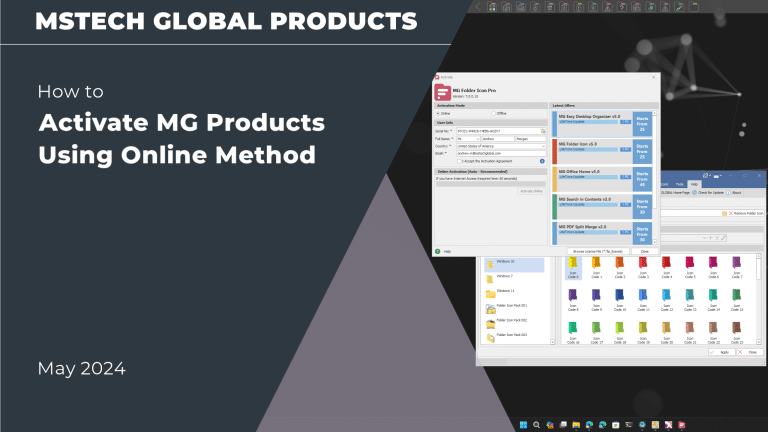Click the Close button beside Apply
The width and height of the screenshot is (768, 432).
coord(749,352)
